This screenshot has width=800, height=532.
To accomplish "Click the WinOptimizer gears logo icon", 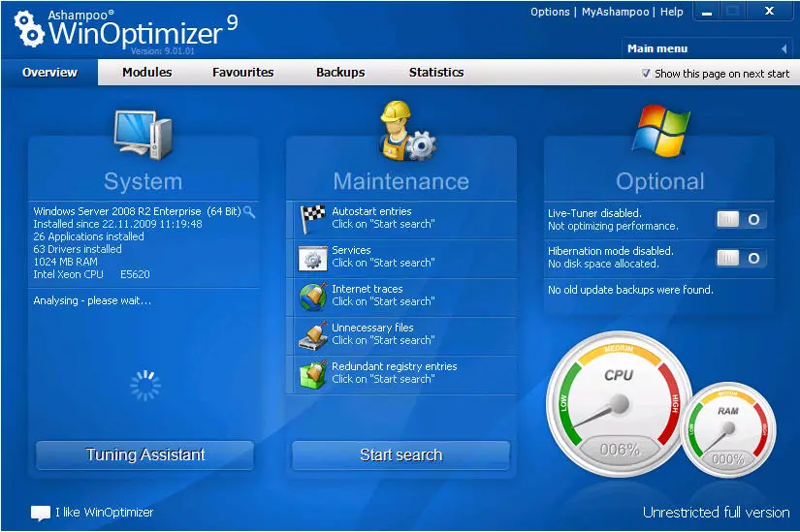I will point(28,29).
